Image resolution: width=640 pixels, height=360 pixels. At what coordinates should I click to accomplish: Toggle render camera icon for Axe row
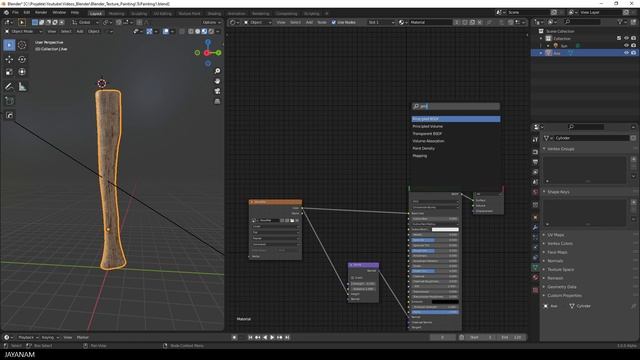(633, 53)
